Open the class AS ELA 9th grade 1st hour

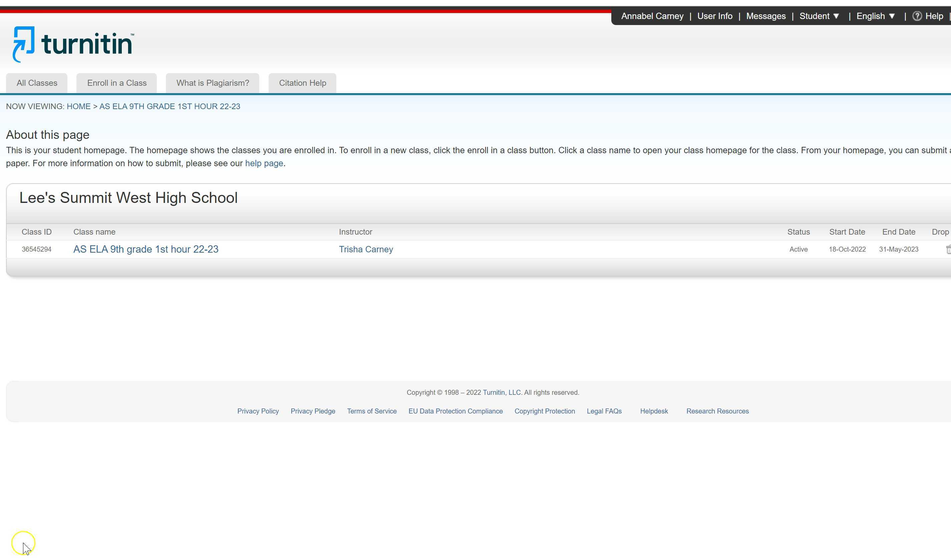(x=146, y=249)
